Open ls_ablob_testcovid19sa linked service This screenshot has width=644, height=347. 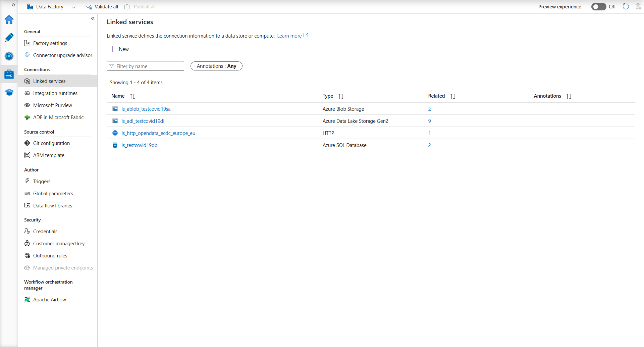146,109
